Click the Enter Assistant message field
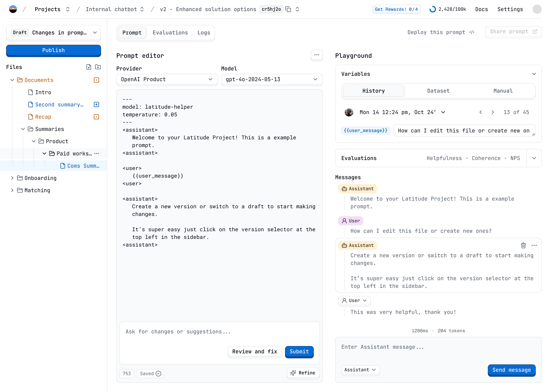Viewport: 551px width, 392px height. coord(438,347)
